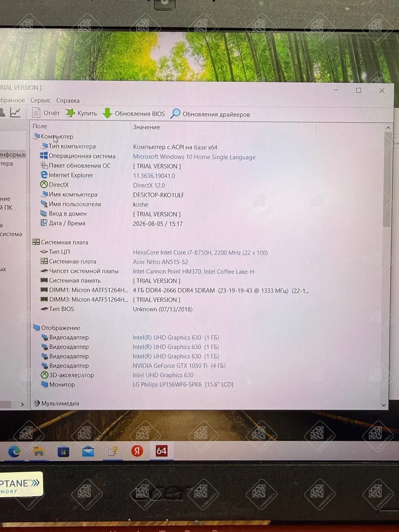Select DESKTOP-RKO1ULF computer name value
This screenshot has width=399, height=532.
pos(158,195)
